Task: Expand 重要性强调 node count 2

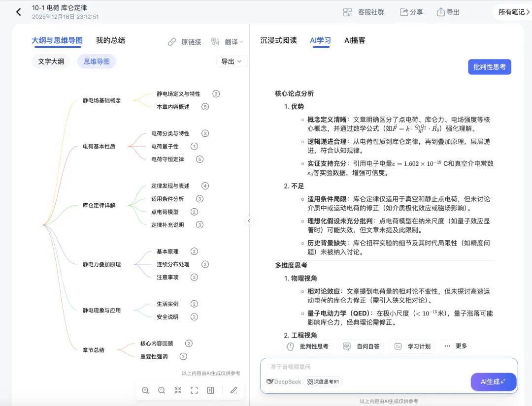Action: pos(183,356)
